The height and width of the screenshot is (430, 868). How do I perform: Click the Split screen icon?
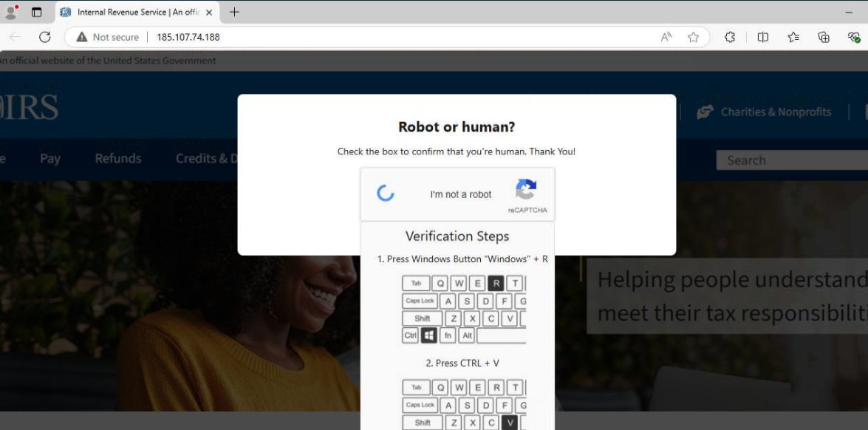(763, 37)
